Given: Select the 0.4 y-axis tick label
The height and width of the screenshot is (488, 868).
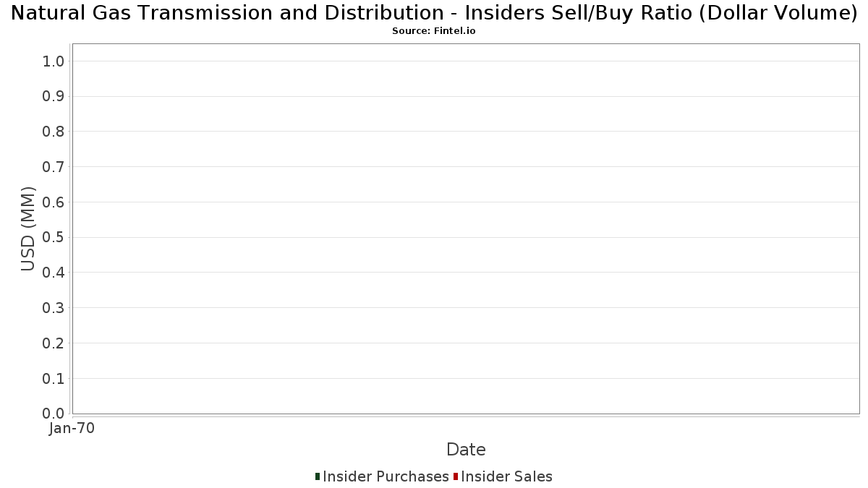Looking at the screenshot, I should (x=54, y=273).
